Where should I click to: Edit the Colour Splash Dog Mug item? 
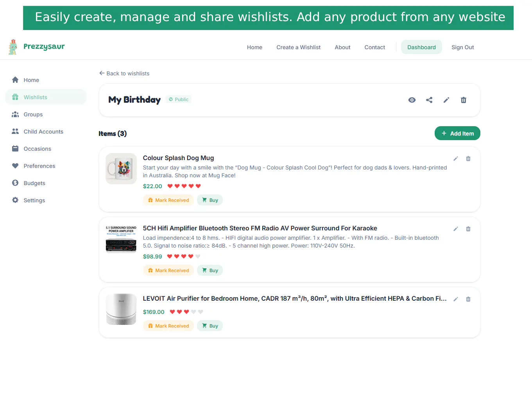[x=456, y=159]
